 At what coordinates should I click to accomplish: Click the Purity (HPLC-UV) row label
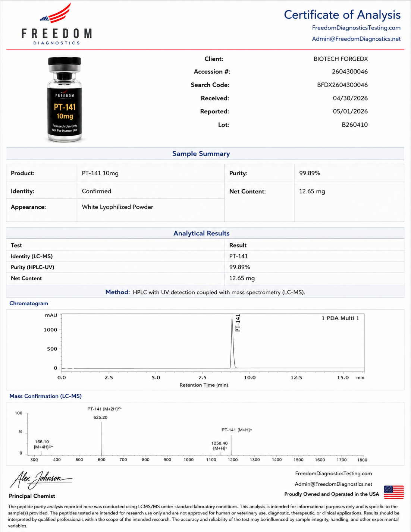32,267
